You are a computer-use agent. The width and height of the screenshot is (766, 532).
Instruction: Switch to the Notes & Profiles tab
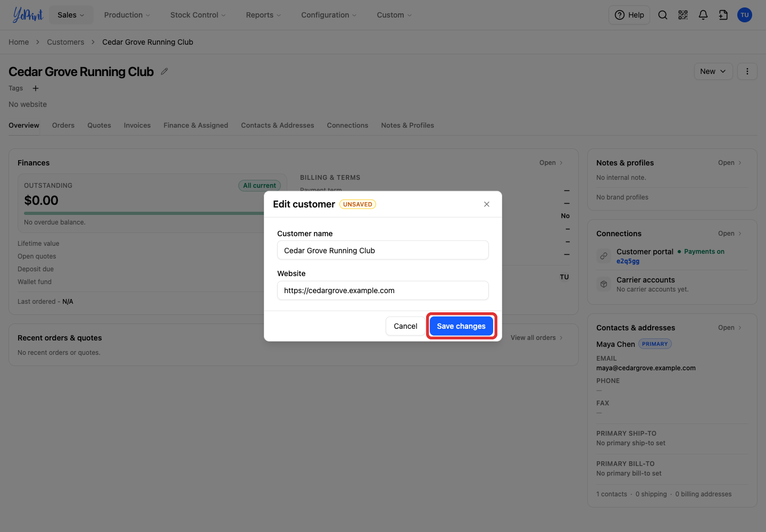[407, 126]
